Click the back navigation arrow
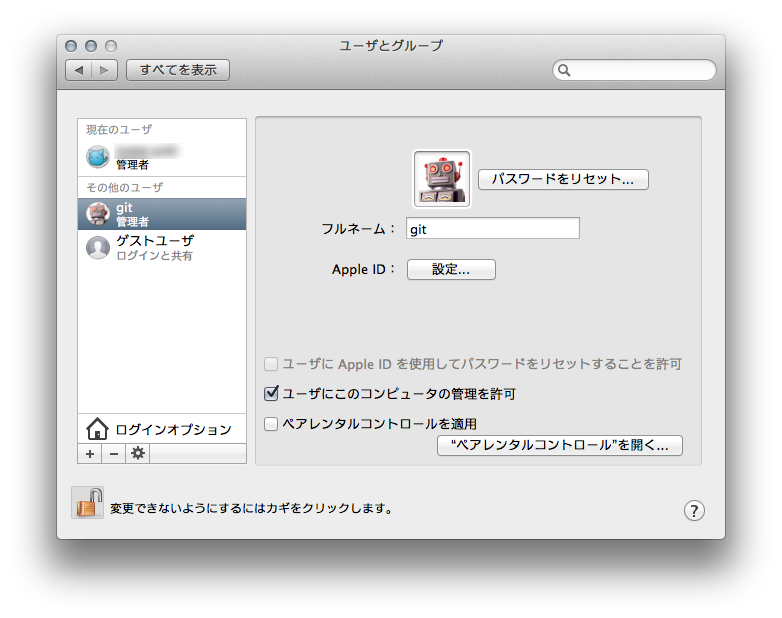 click(x=78, y=70)
